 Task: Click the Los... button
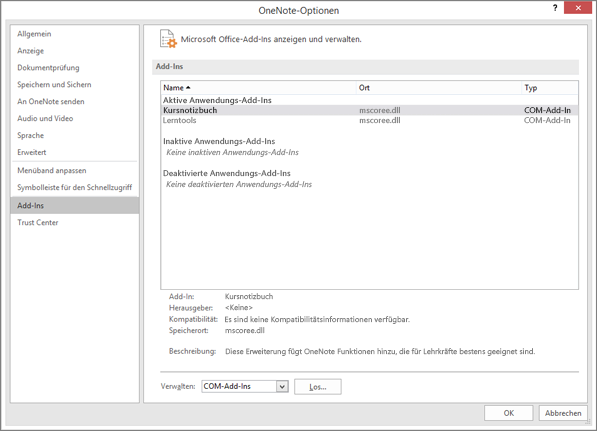(x=318, y=387)
